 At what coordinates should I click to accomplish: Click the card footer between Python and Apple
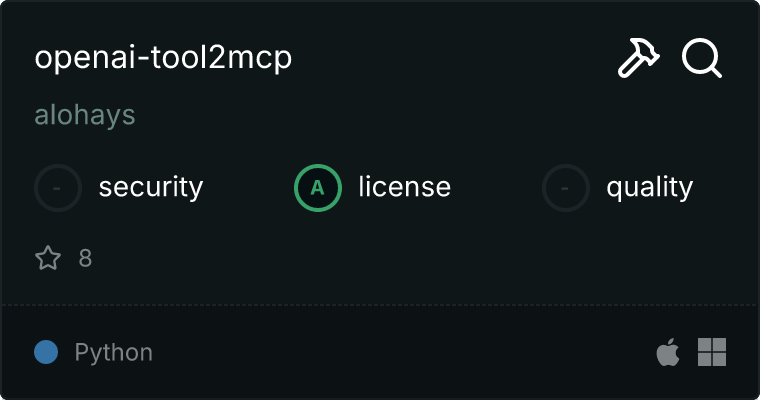(402, 352)
